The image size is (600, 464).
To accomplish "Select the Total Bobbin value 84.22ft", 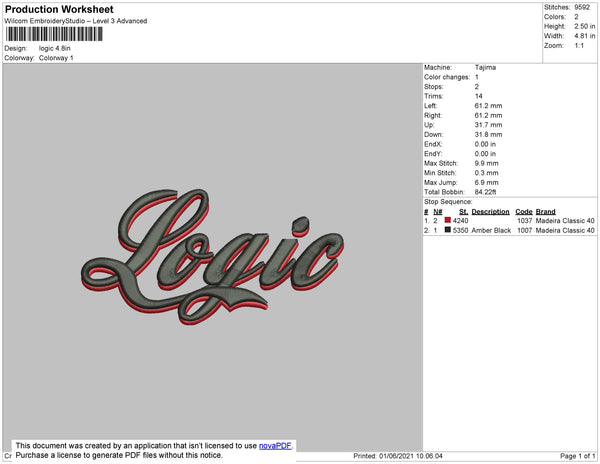I will pyautogui.click(x=485, y=192).
